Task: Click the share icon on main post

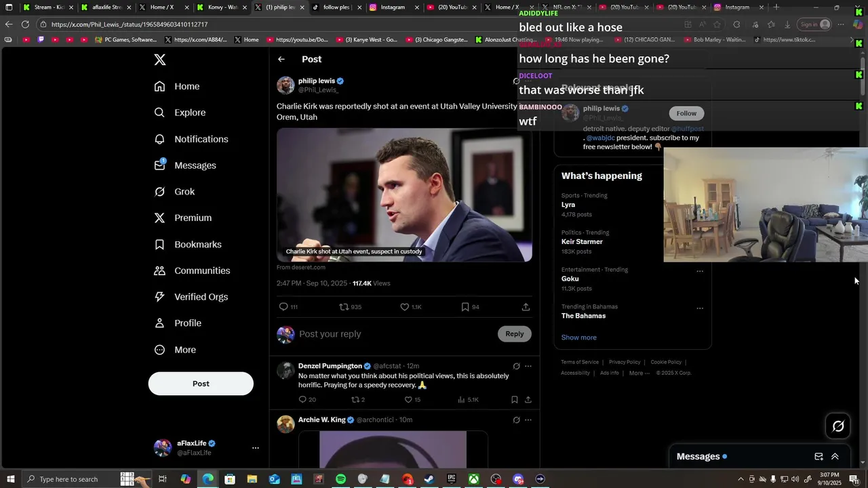Action: [526, 307]
